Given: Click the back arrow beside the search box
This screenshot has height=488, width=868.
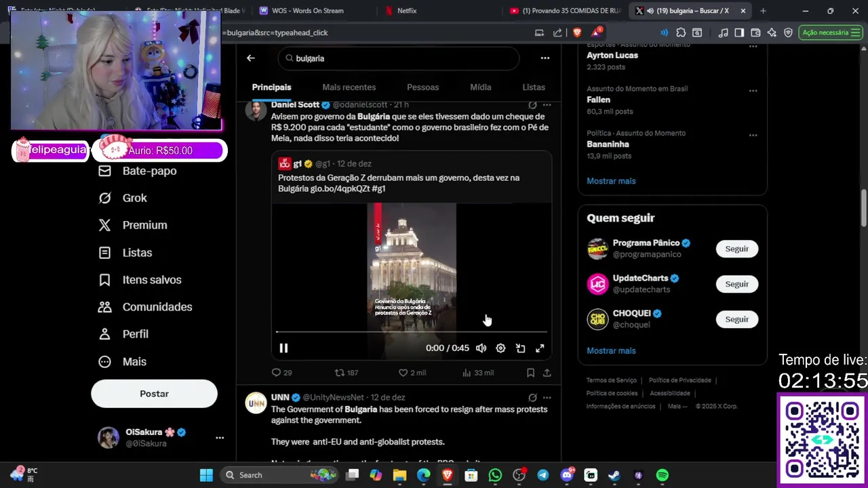Looking at the screenshot, I should click(251, 58).
